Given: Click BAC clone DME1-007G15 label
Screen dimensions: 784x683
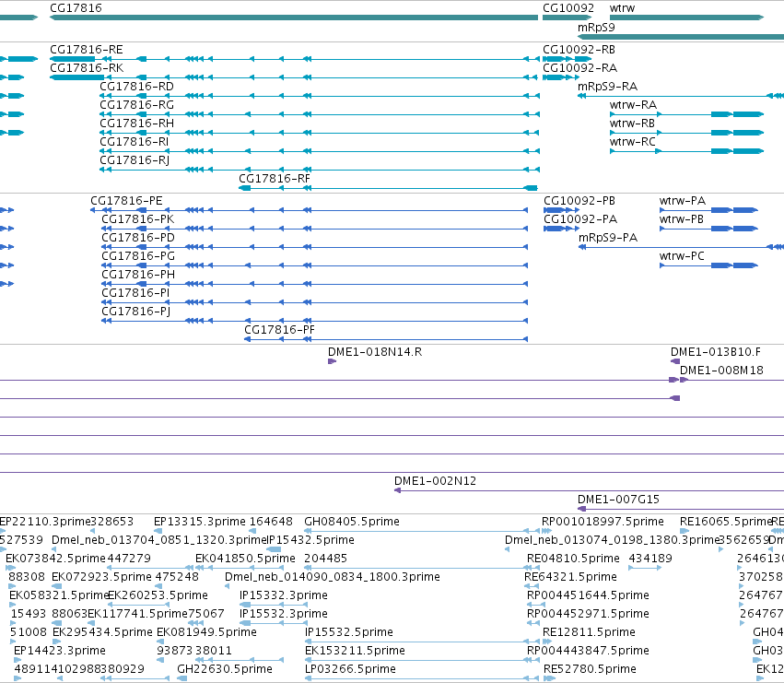Looking at the screenshot, I should pos(618,500).
